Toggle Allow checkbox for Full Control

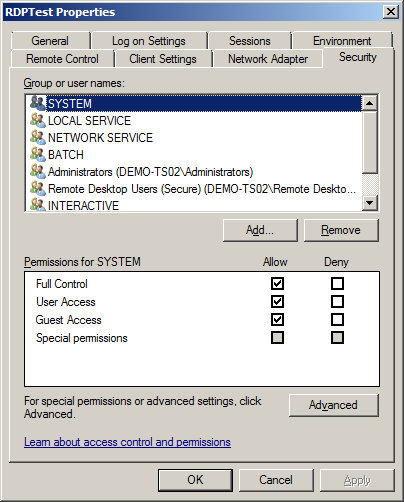click(277, 284)
